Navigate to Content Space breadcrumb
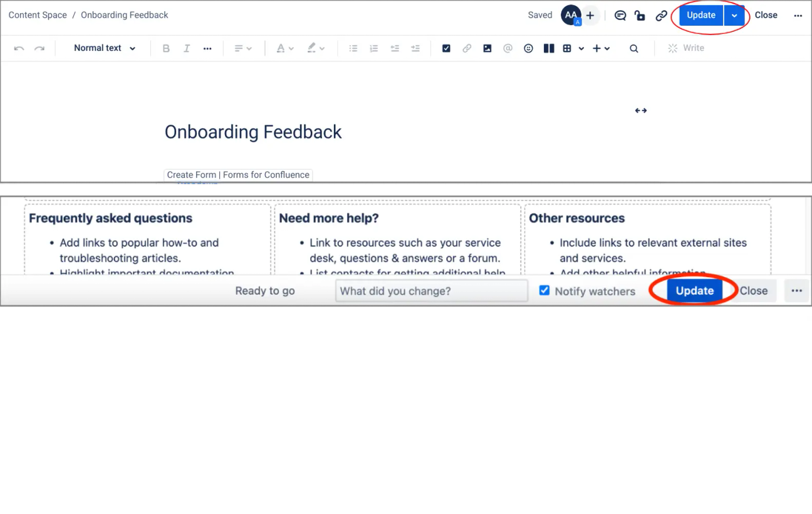The height and width of the screenshot is (514, 812). (37, 14)
